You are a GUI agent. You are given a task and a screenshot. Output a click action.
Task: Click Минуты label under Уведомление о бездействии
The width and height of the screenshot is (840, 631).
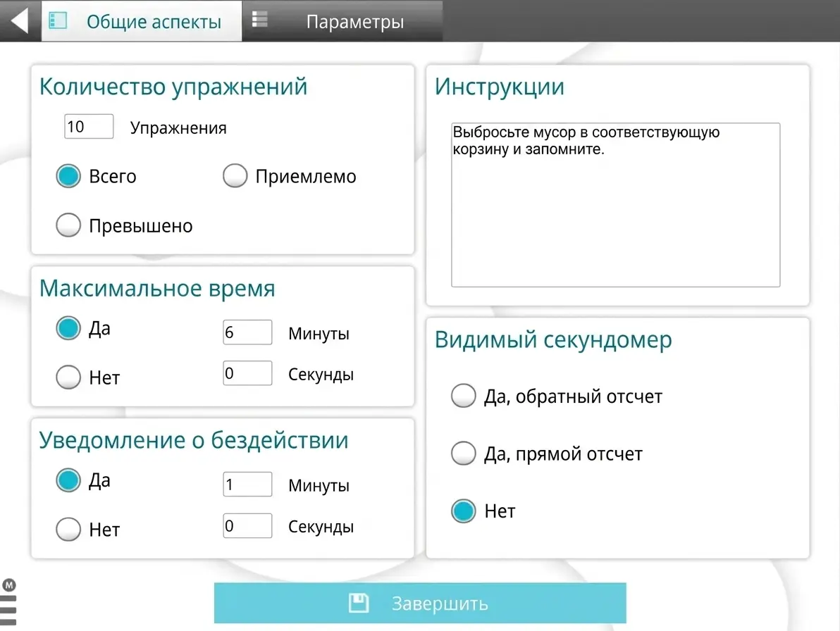coord(319,485)
